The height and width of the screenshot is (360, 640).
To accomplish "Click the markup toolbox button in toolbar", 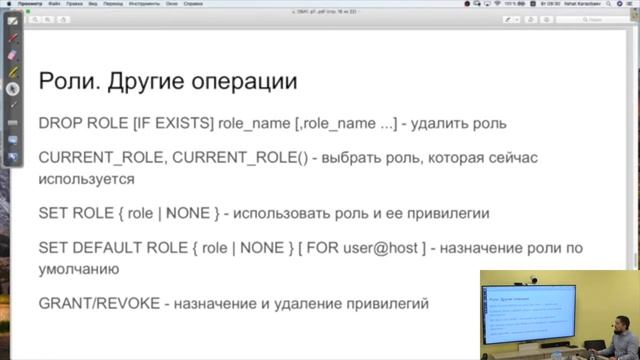I will point(547,20).
